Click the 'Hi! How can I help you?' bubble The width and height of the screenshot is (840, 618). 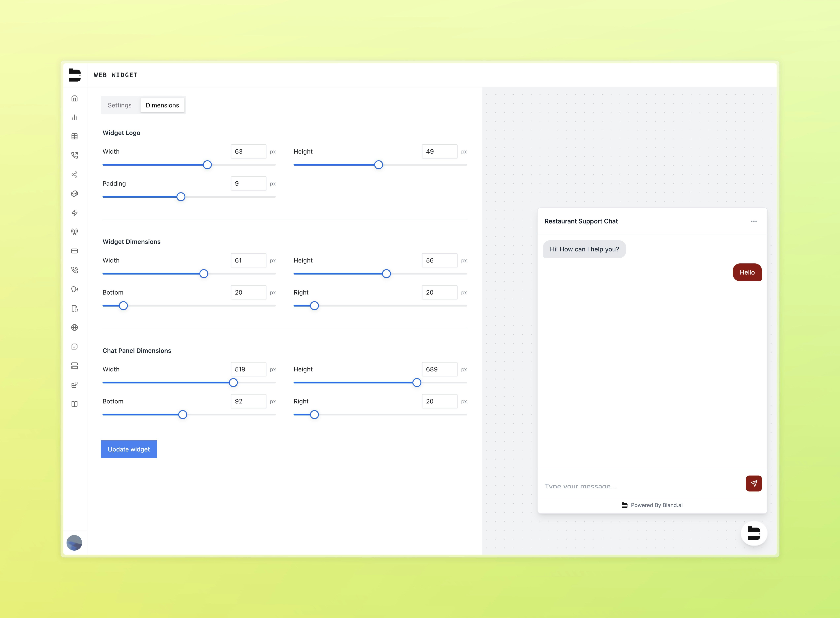tap(584, 249)
